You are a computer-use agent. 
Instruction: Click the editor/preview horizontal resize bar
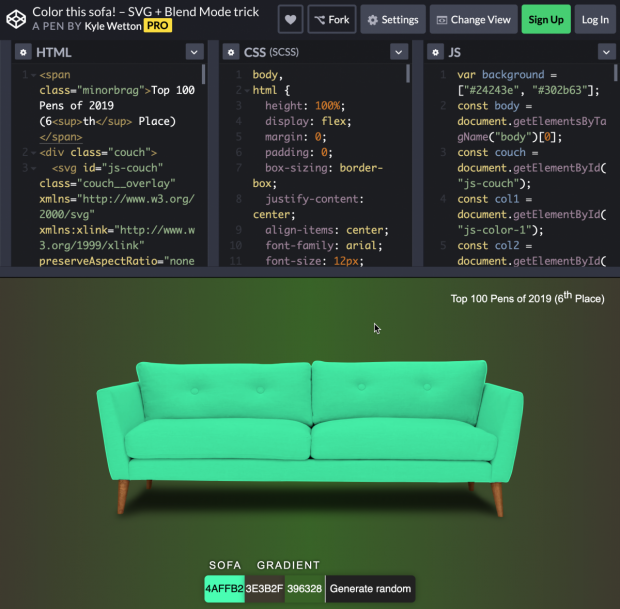click(310, 272)
